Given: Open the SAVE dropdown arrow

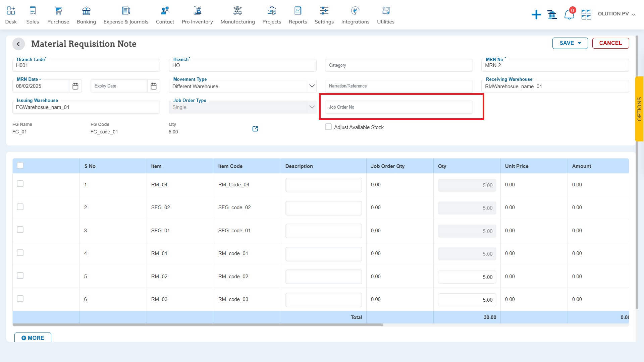Looking at the screenshot, I should [579, 43].
